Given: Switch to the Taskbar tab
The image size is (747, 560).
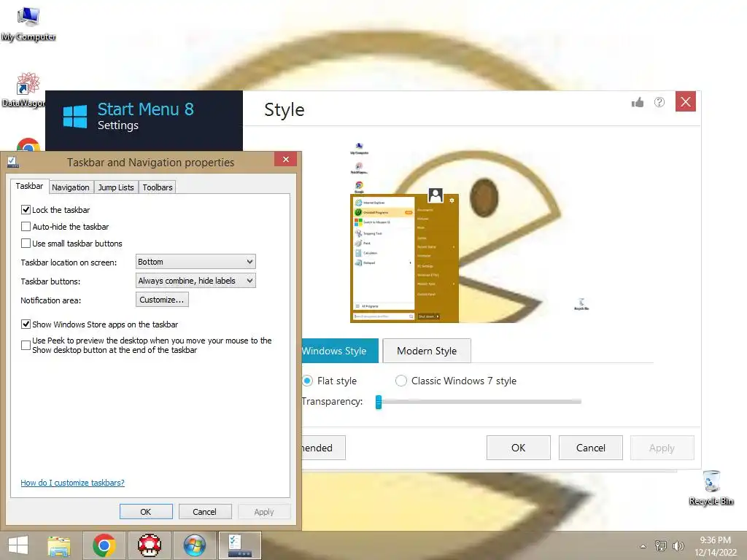Looking at the screenshot, I should [29, 186].
